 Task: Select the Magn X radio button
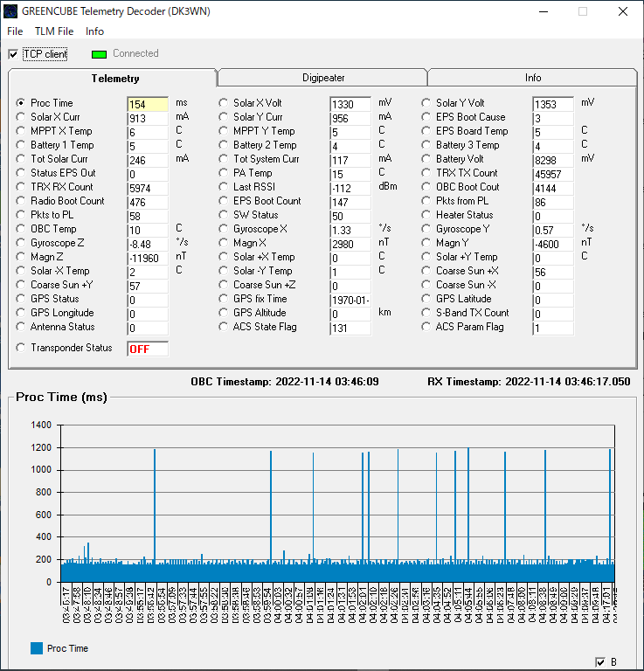pyautogui.click(x=223, y=243)
